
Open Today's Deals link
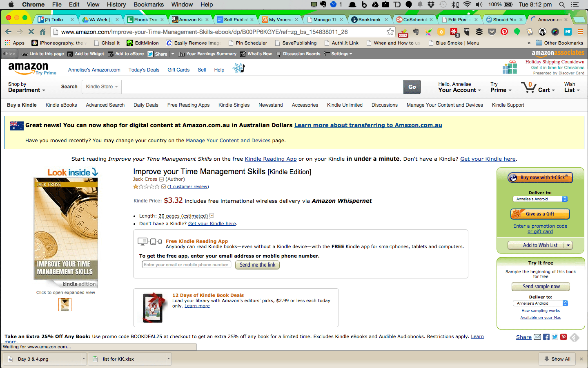144,70
